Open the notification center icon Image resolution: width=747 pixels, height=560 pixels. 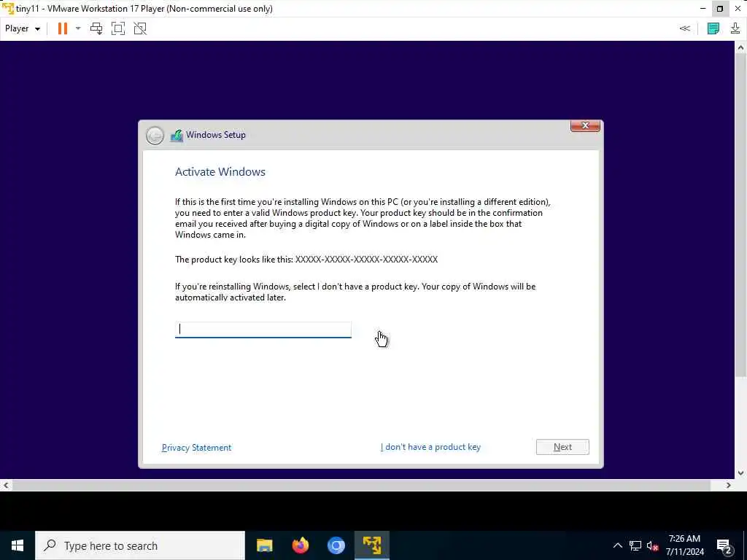[x=724, y=545]
